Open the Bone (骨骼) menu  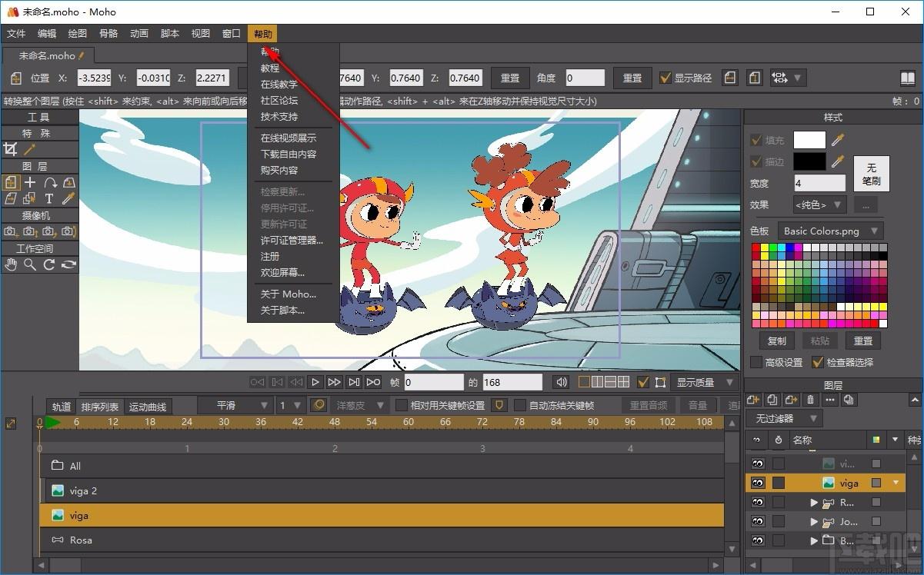[108, 34]
